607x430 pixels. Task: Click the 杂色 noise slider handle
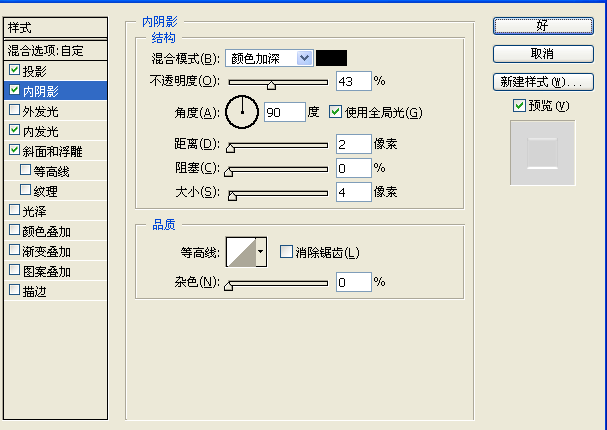229,286
